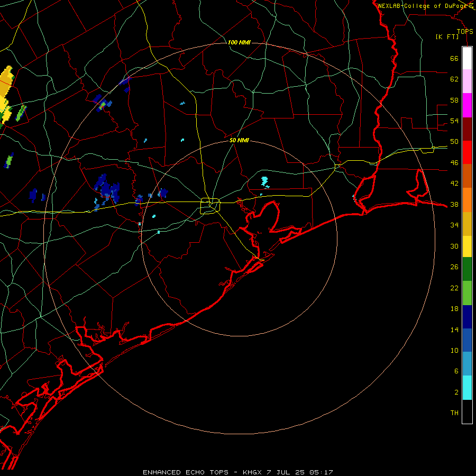Screen dimensions: 476x476
Task: Click the '30' legend value
Action: pos(454,246)
